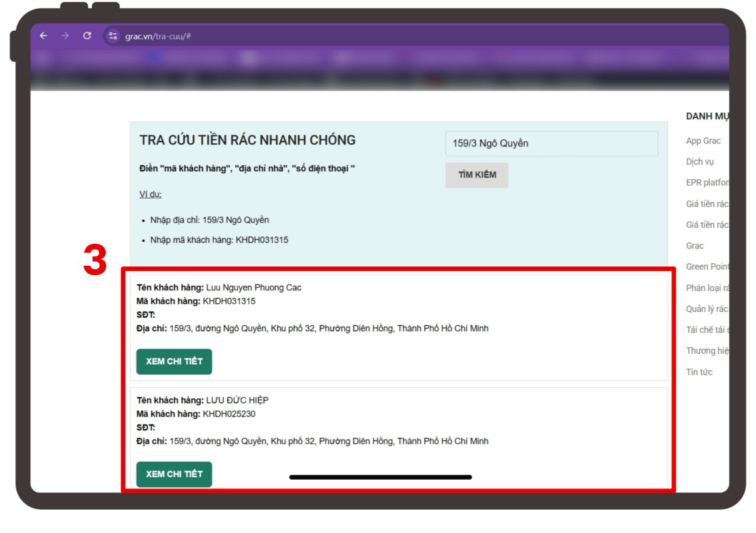Open App Grac in sidebar menu
Viewport: 756px width, 533px height.
pos(703,141)
